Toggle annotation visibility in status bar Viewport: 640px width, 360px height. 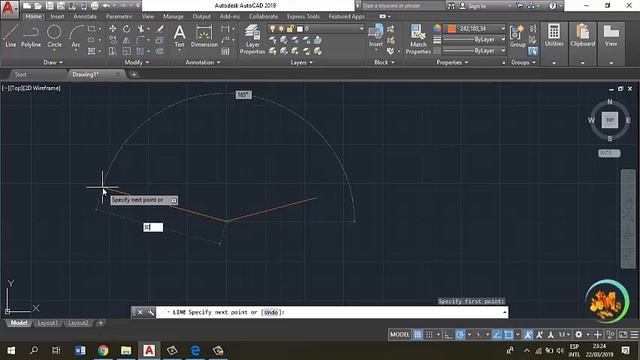528,335
